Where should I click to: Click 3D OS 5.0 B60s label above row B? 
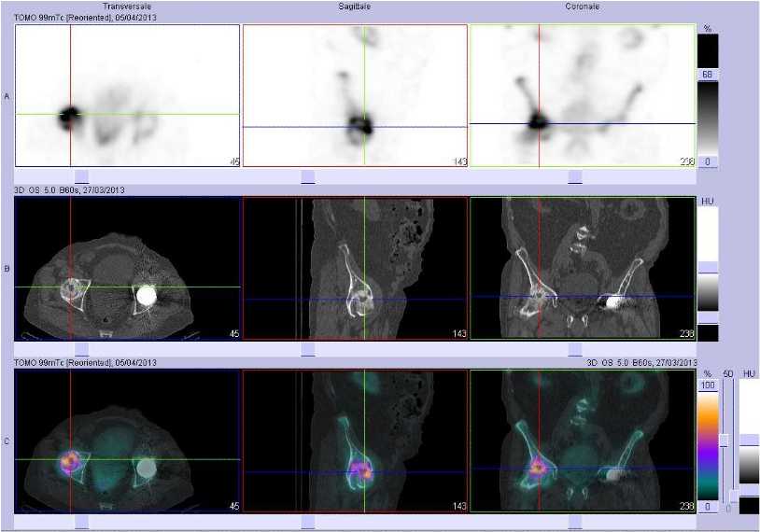pyautogui.click(x=69, y=190)
